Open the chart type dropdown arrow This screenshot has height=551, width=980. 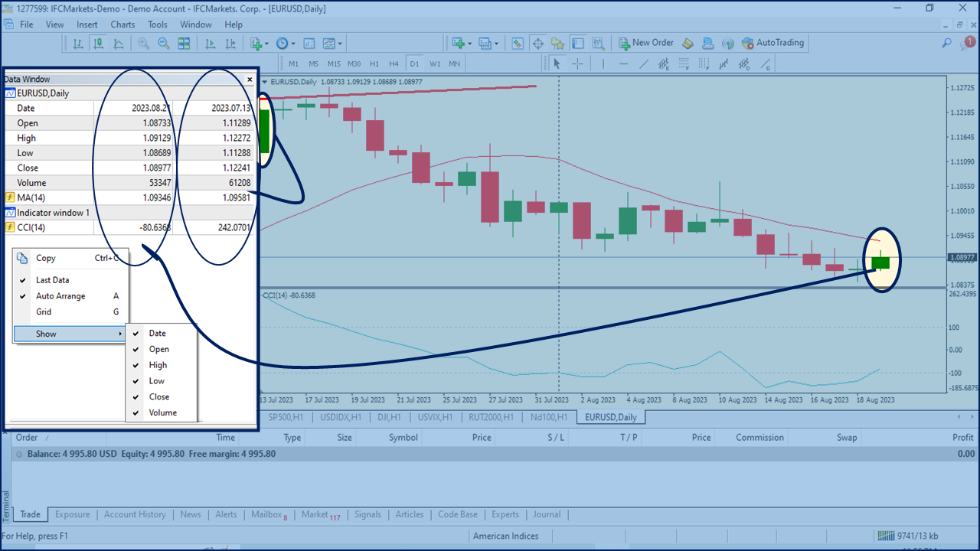tap(338, 44)
